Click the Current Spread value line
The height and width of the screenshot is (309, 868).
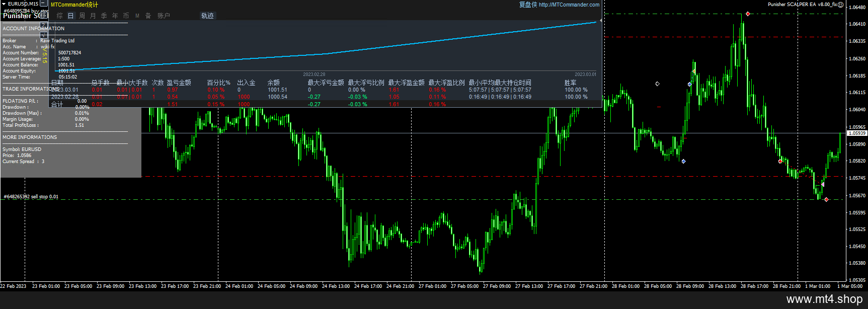tap(24, 162)
